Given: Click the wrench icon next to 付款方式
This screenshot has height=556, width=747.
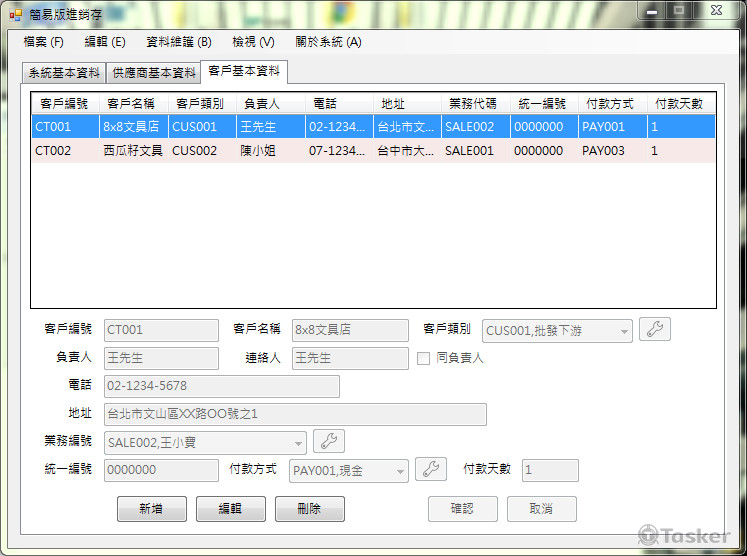Looking at the screenshot, I should click(x=431, y=469).
